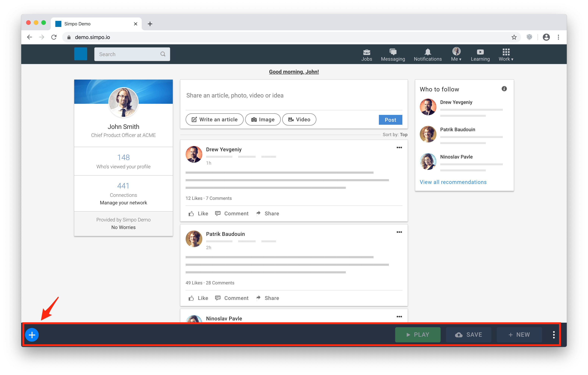Click Manage your network link

(x=123, y=203)
